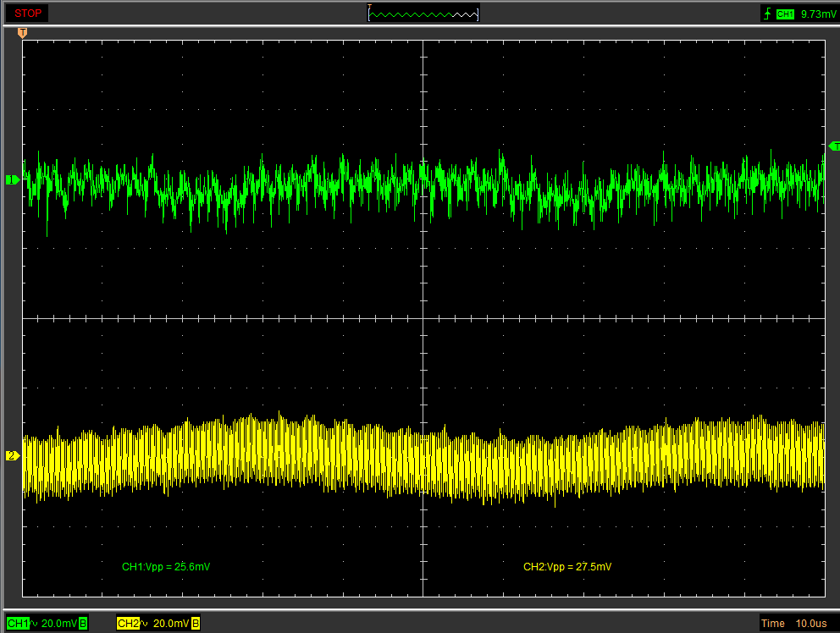Screen dimensions: 840x633
Task: Click the waveform memory overview thumbnail
Action: pyautogui.click(x=423, y=14)
